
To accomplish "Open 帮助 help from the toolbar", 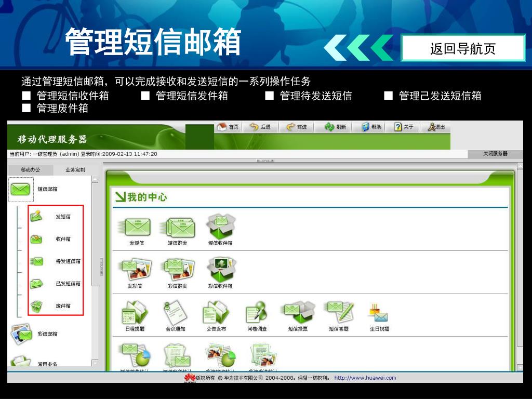I will [371, 127].
